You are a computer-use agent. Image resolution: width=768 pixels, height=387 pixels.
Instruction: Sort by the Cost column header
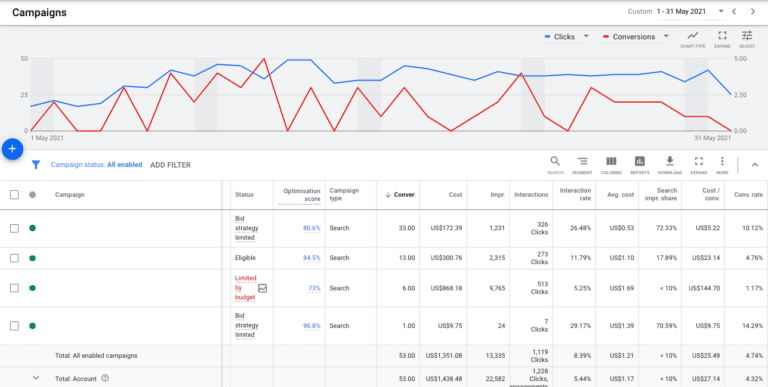coord(456,195)
